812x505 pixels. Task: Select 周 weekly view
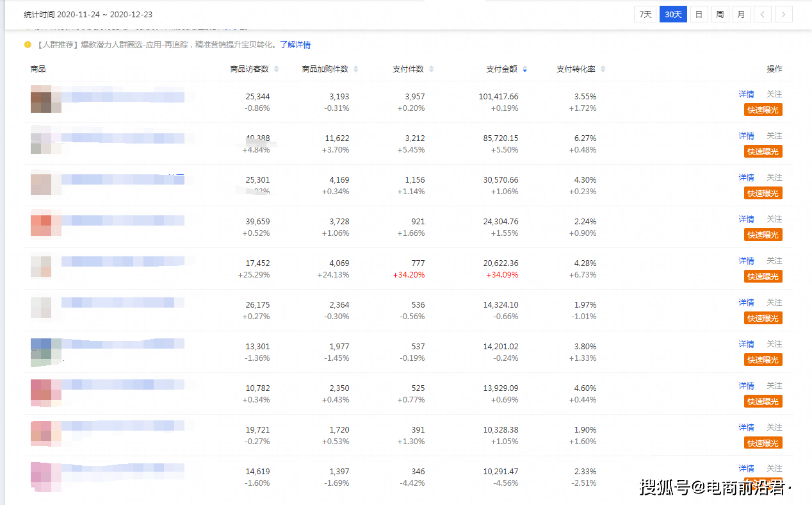coord(720,14)
